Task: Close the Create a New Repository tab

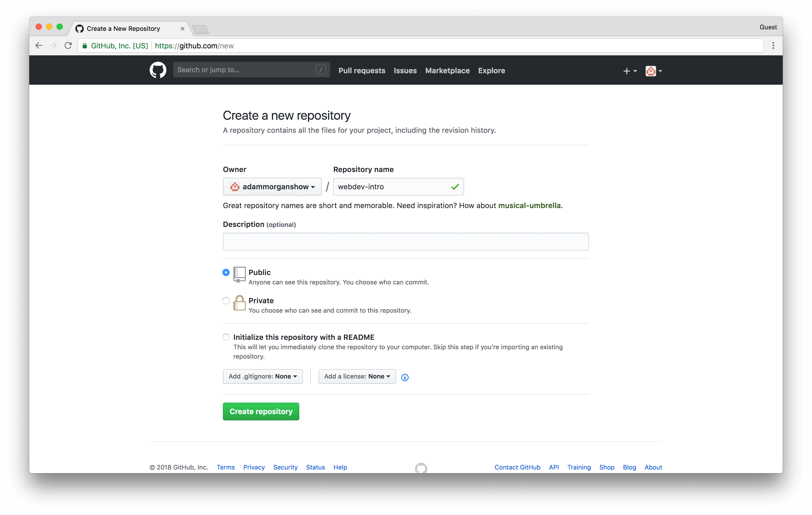Action: tap(182, 29)
